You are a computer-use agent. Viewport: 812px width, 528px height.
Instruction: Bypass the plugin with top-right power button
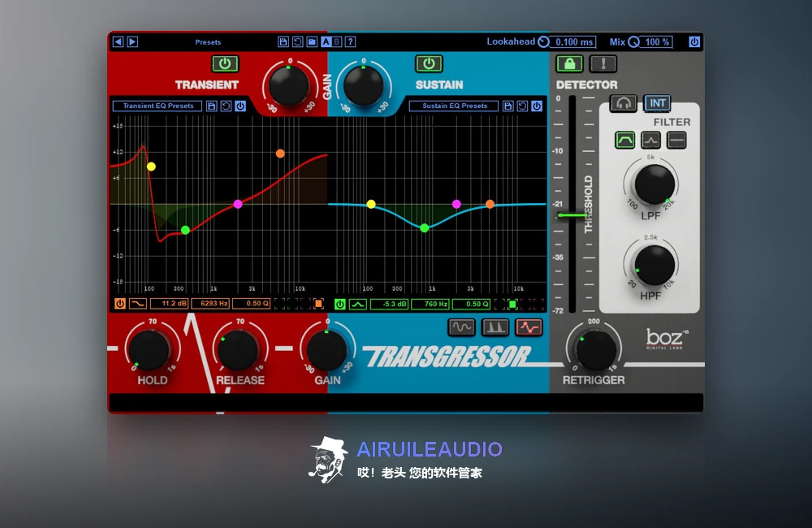694,42
